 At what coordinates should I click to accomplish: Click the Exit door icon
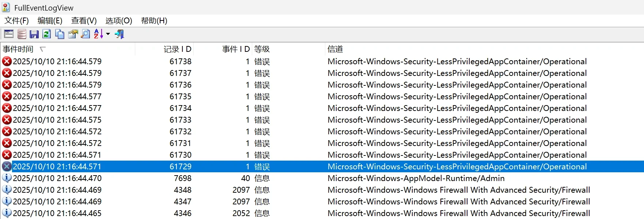[x=120, y=34]
